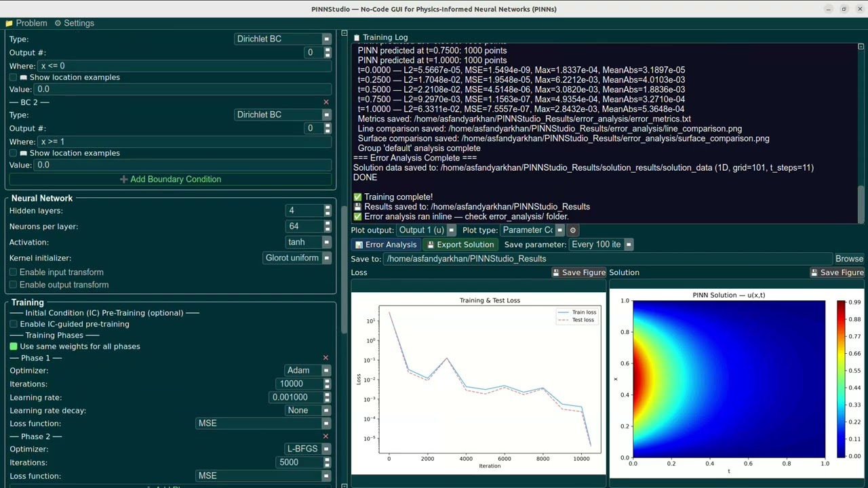This screenshot has width=868, height=488.
Task: Delete Phase 1 using its red X
Action: 325,358
